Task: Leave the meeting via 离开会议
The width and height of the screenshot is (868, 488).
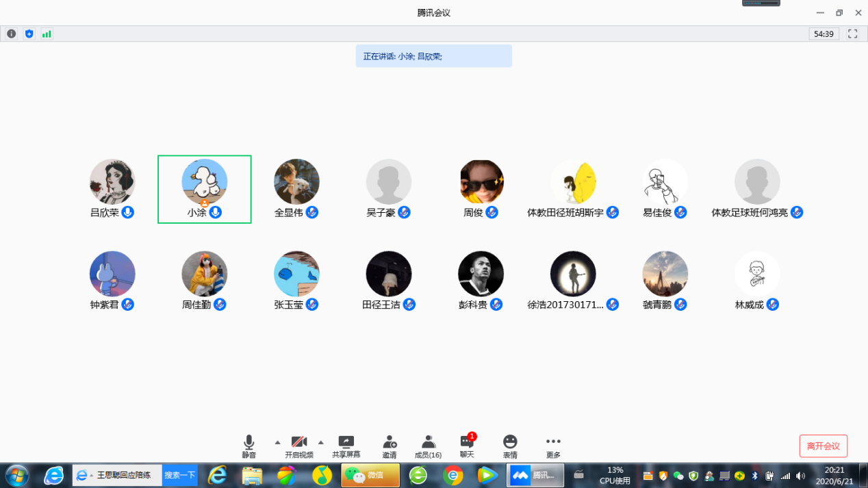Action: 823,446
